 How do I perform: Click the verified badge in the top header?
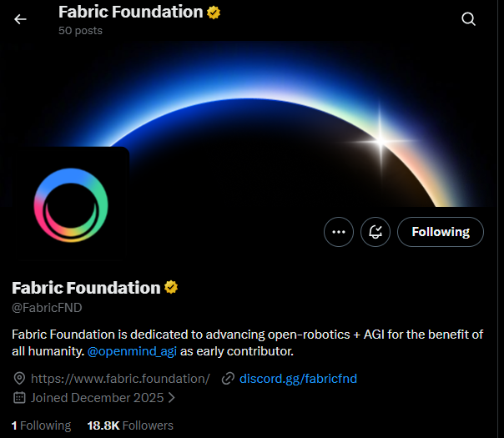214,13
